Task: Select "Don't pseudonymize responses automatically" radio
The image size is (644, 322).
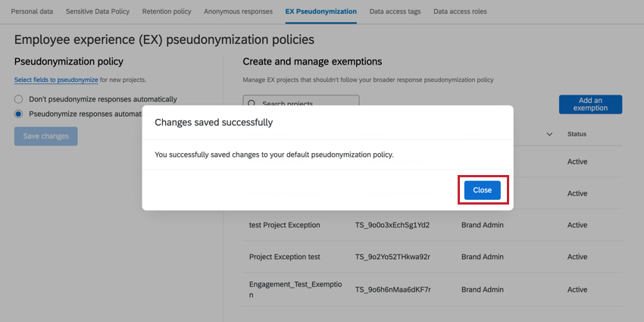Action: click(19, 99)
